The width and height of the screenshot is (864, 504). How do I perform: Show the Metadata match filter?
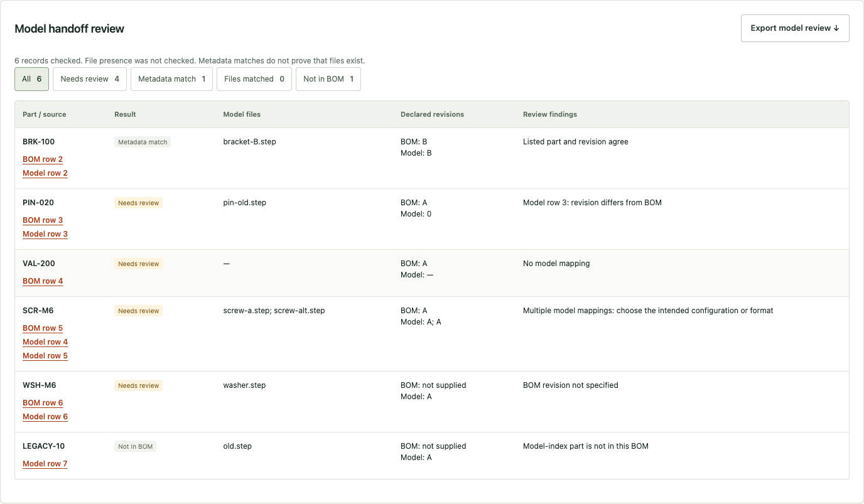pos(171,79)
